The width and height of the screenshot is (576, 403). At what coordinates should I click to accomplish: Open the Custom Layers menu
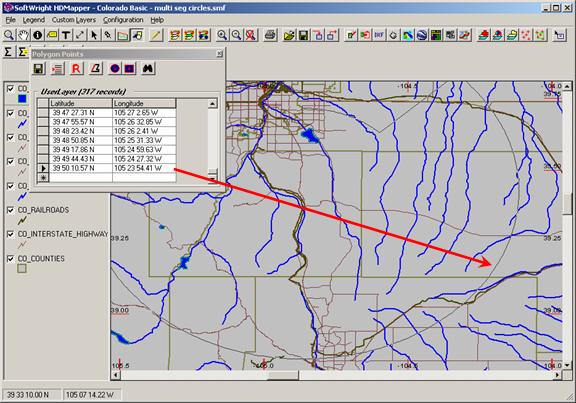(x=74, y=20)
